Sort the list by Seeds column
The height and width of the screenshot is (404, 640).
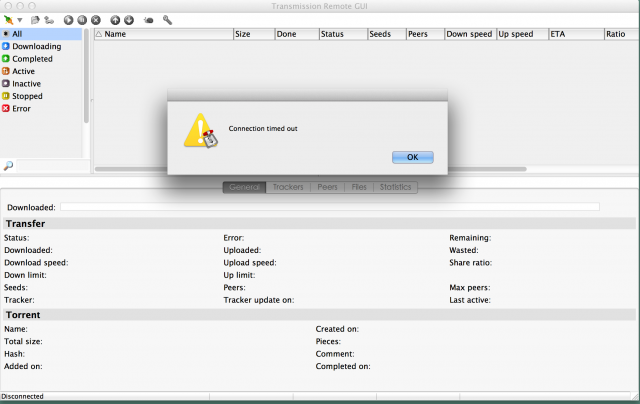(x=387, y=34)
